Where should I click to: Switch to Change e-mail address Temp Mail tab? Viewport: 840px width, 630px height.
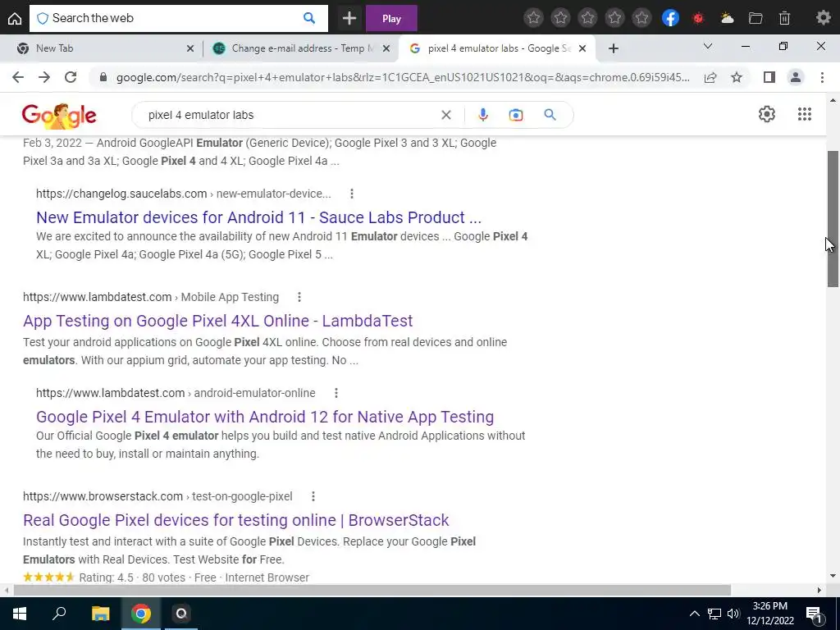click(300, 48)
